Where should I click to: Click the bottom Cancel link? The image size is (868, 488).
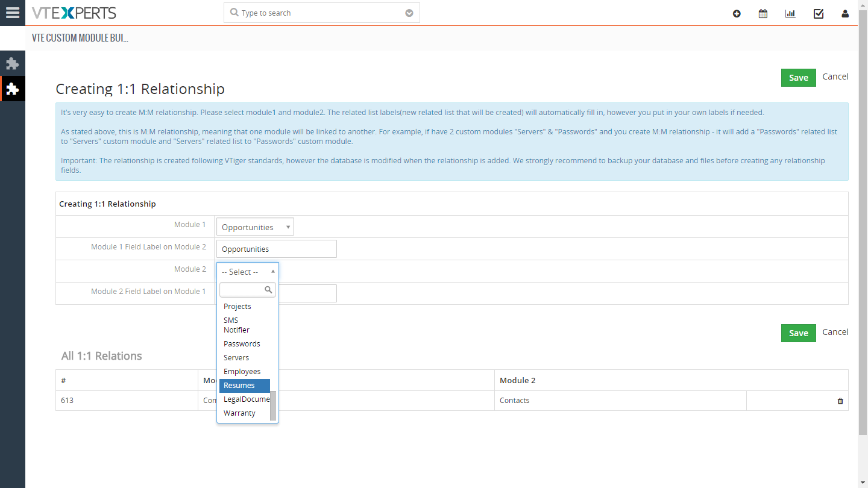pyautogui.click(x=835, y=332)
